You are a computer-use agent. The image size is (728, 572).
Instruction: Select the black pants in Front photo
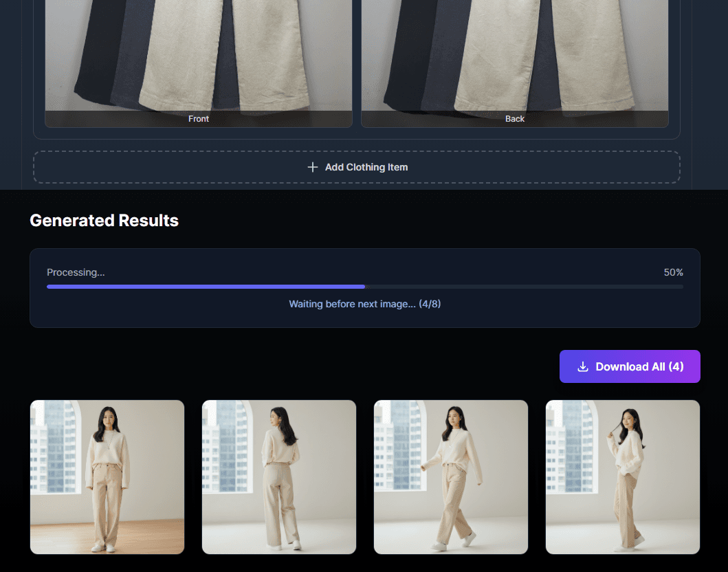tap(93, 55)
